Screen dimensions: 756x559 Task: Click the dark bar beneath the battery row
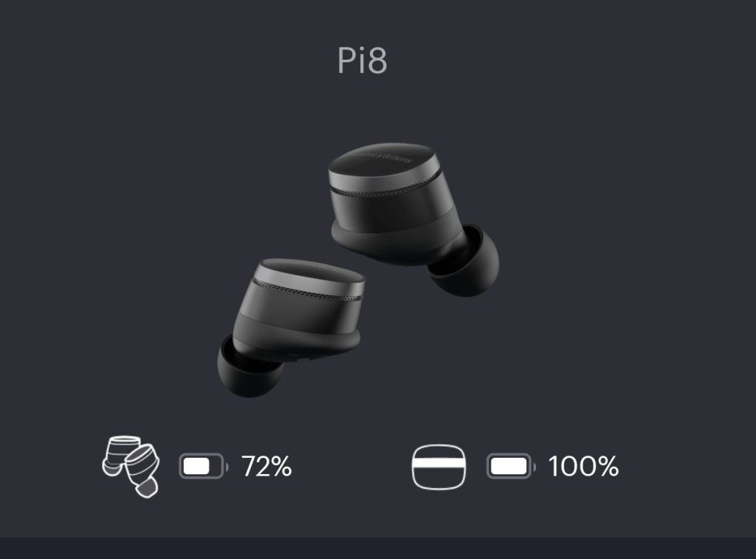click(378, 549)
